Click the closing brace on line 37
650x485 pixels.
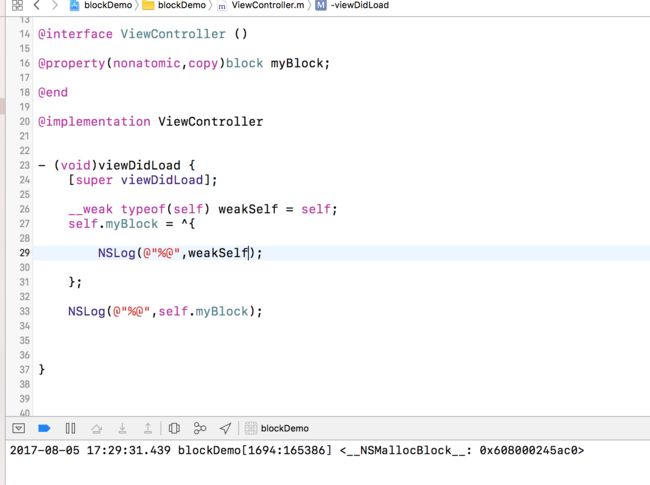[41, 369]
